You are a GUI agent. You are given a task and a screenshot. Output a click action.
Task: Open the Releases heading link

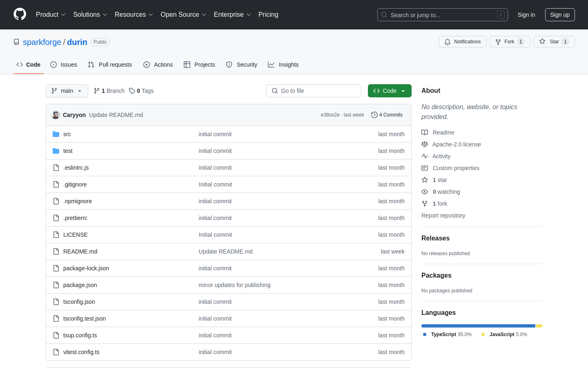(435, 238)
